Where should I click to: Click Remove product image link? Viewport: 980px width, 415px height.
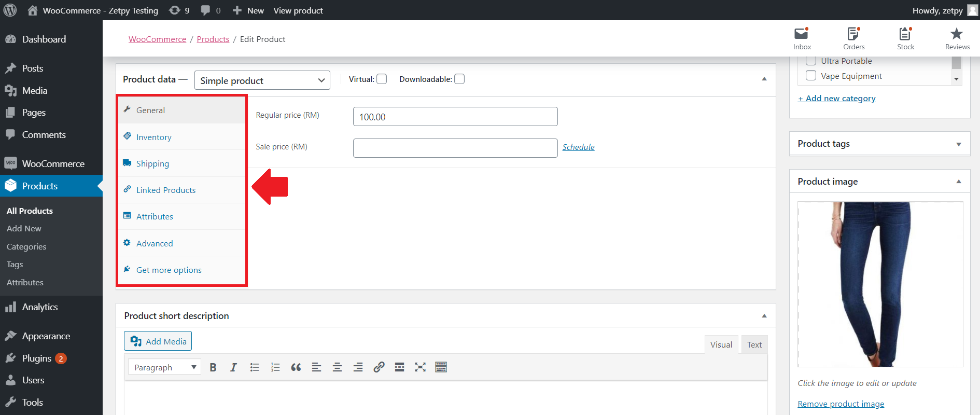(841, 404)
